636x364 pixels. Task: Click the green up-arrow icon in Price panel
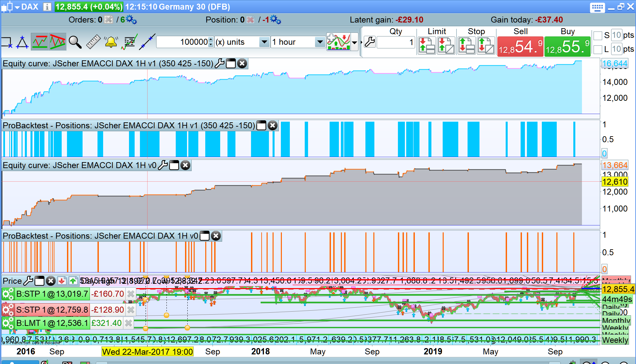tap(73, 281)
